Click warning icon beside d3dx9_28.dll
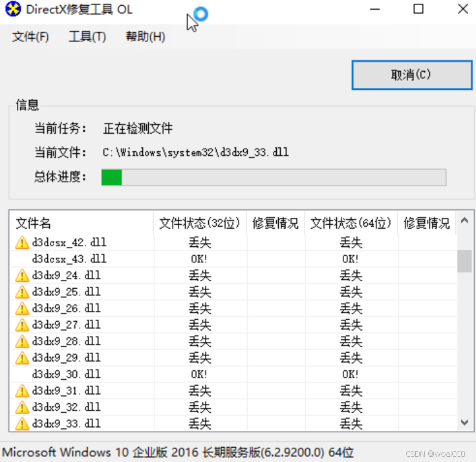476x462 pixels. click(x=22, y=341)
